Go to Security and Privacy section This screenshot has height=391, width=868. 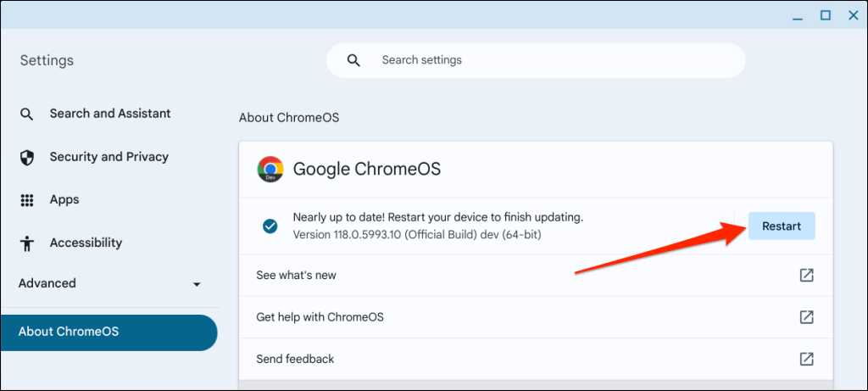[108, 157]
